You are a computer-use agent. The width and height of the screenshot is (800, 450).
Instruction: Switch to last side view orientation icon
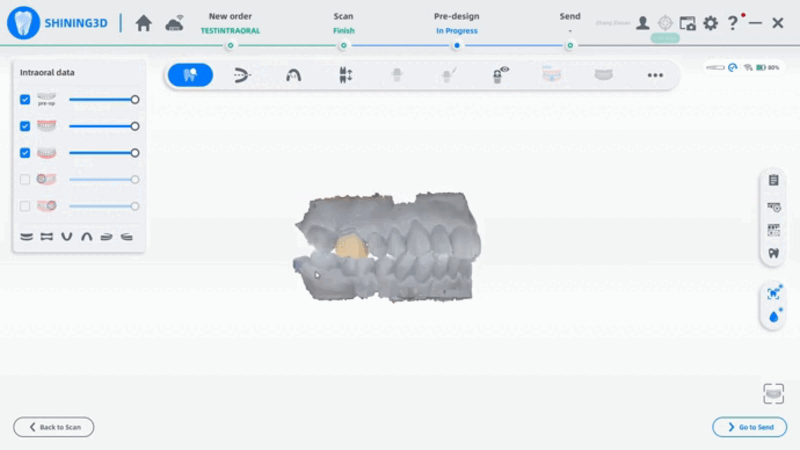click(x=127, y=237)
